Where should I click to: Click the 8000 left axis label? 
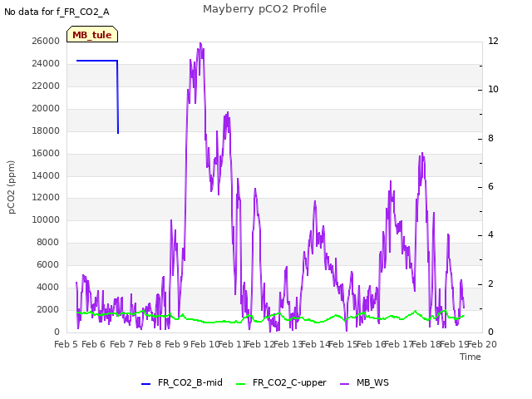(48, 242)
